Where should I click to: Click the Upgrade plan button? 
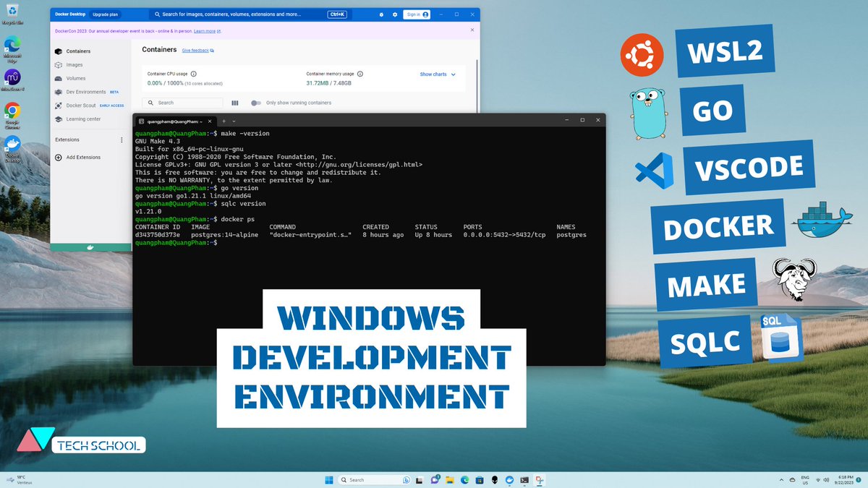point(104,14)
